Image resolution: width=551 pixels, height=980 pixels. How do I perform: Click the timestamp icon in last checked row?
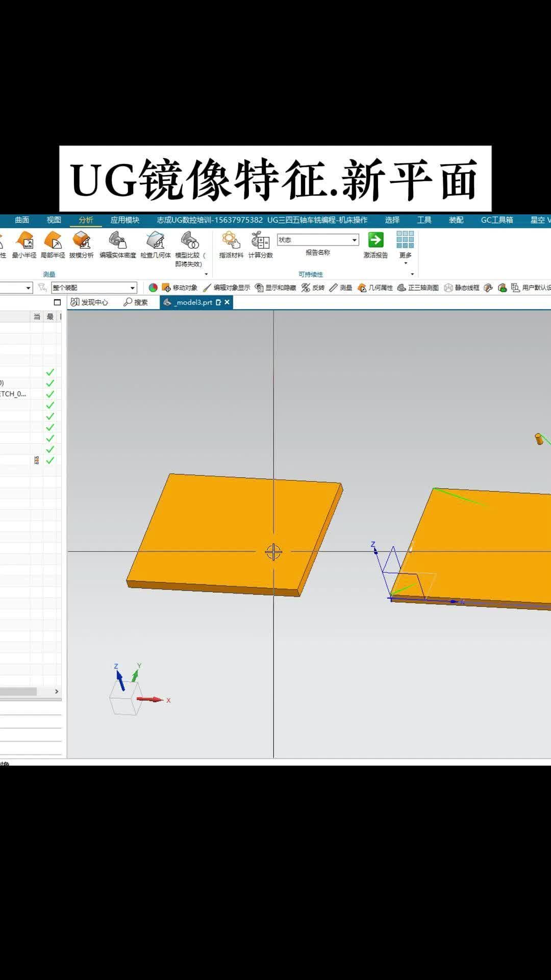coord(37,460)
